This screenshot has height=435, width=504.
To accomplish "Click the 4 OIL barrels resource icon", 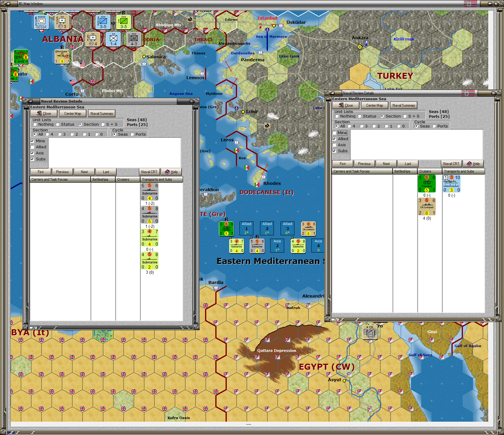I will [370, 332].
